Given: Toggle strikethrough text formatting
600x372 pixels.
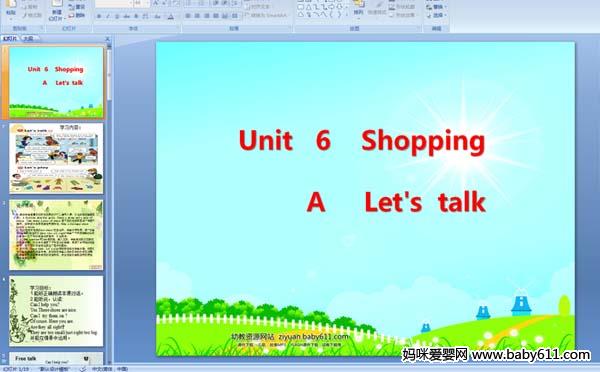Looking at the screenshot, I should (x=126, y=16).
